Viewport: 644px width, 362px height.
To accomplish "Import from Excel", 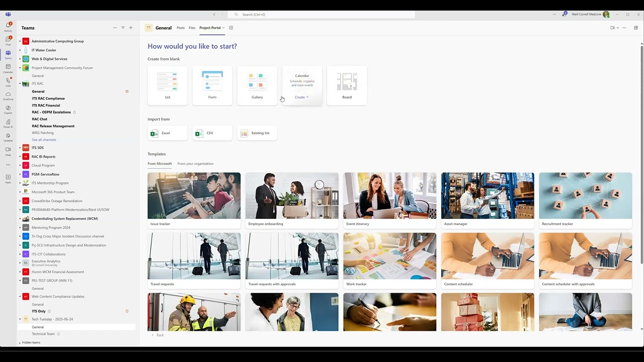I will click(x=168, y=133).
